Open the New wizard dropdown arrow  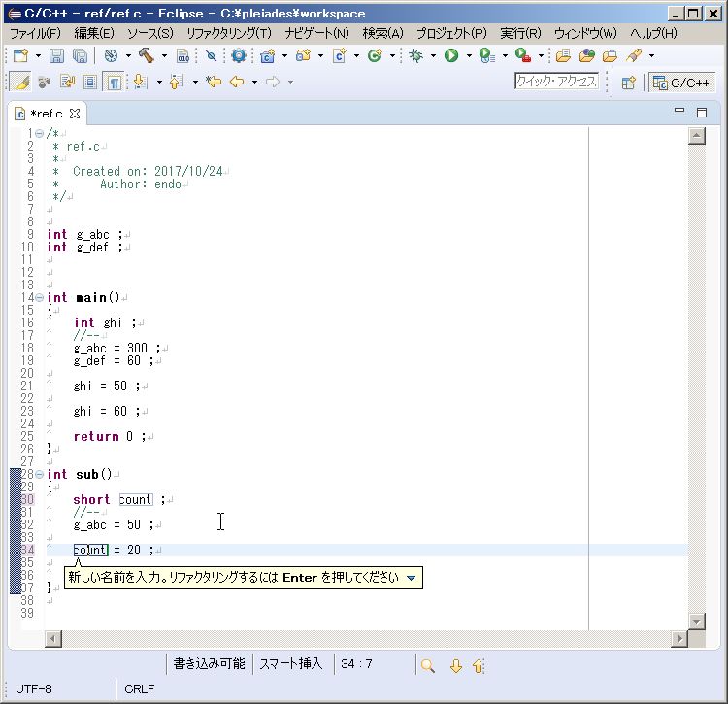(38, 56)
